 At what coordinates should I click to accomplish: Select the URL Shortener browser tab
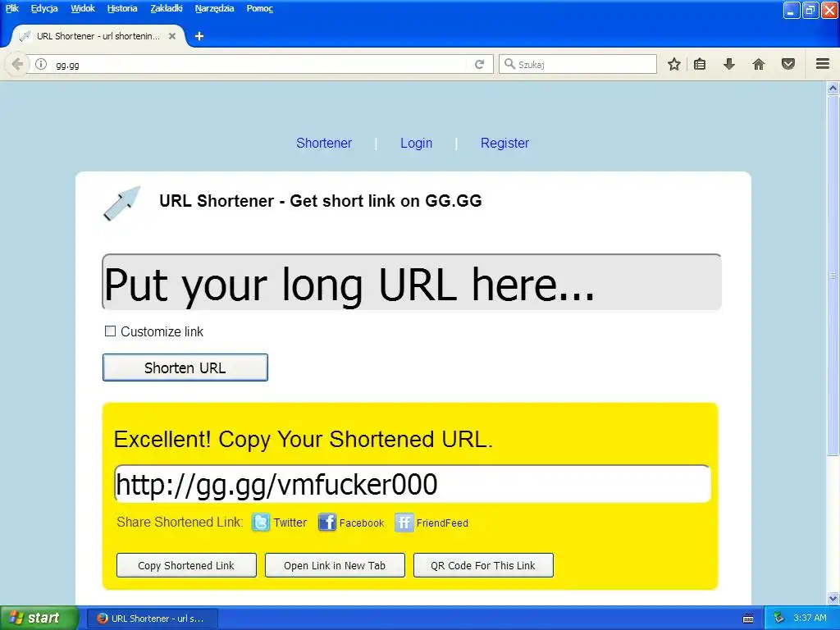click(x=98, y=36)
